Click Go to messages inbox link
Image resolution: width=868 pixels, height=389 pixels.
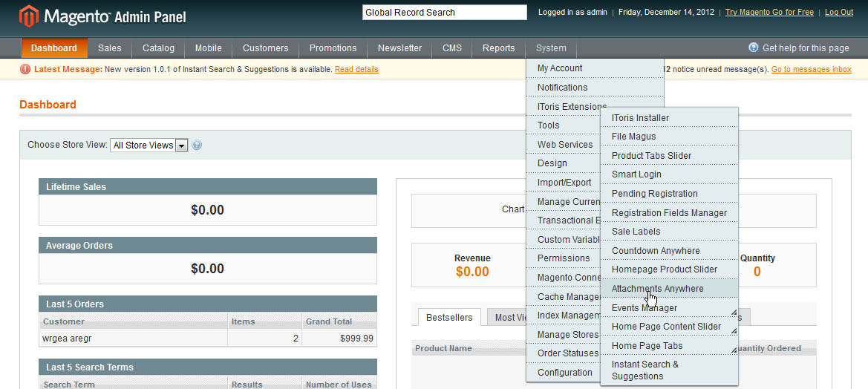811,69
